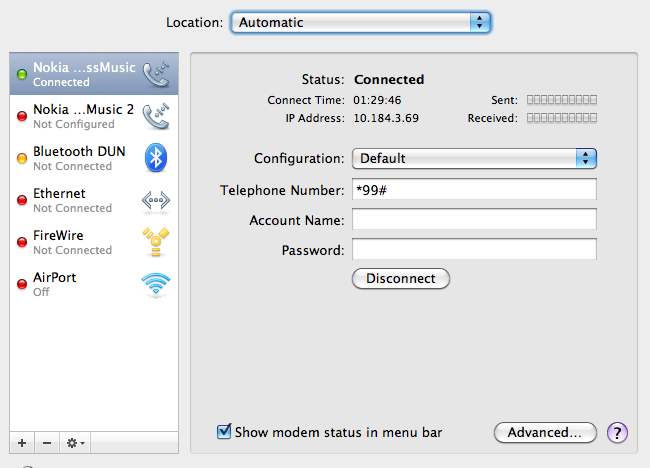Click the AirPort wifi icon
This screenshot has height=468, width=650.
click(156, 284)
